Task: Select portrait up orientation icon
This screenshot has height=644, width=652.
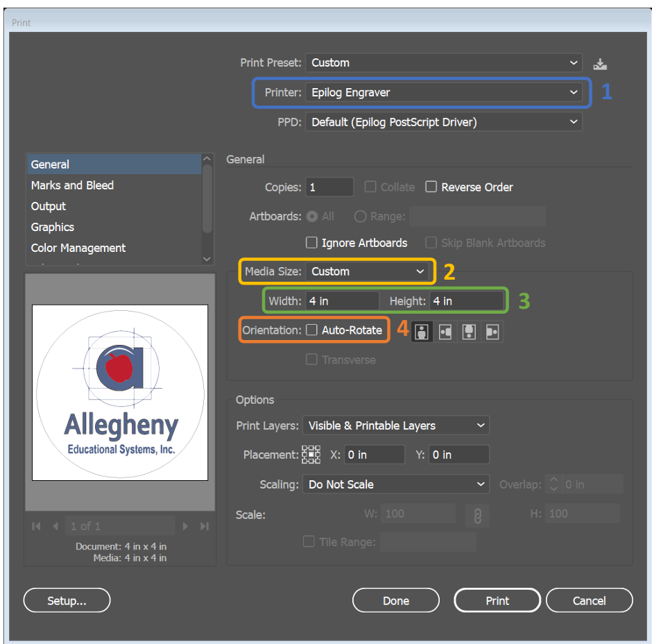Action: (x=421, y=332)
